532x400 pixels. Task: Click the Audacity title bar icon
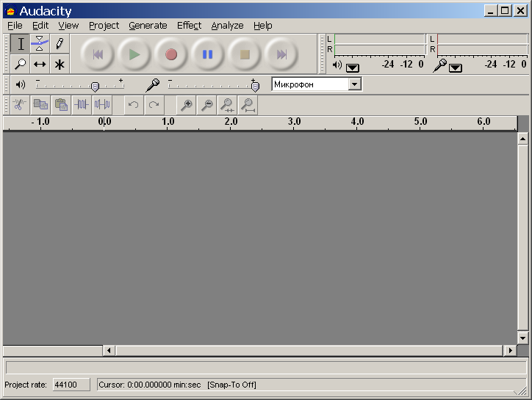point(11,11)
